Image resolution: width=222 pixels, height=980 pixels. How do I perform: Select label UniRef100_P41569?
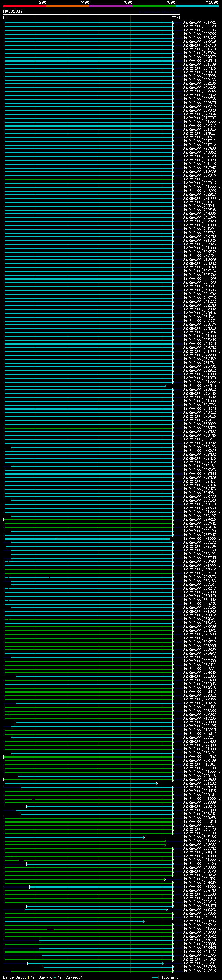(x=199, y=508)
